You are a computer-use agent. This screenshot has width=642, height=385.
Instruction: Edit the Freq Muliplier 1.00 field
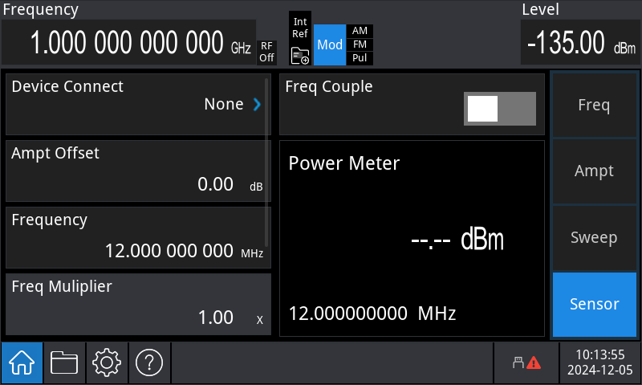pos(138,304)
